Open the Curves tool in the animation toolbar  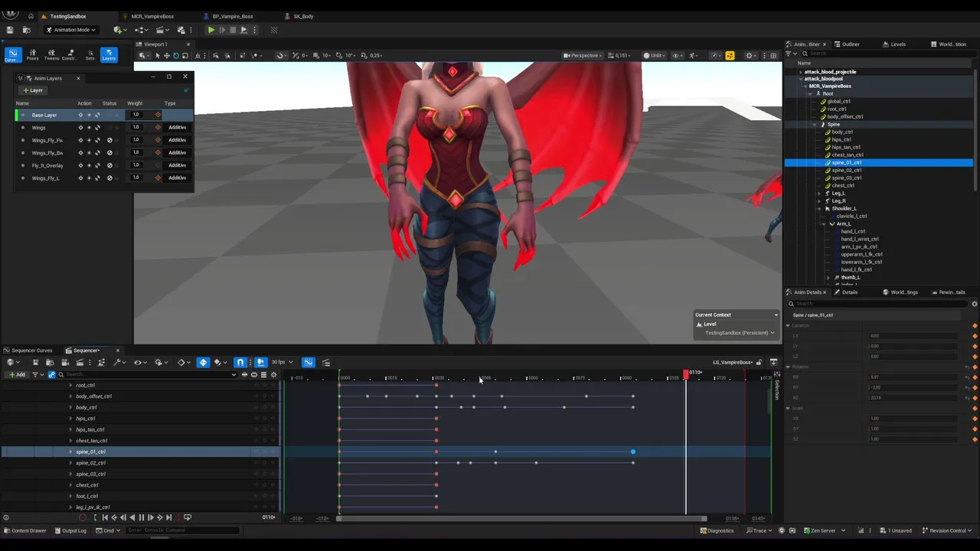click(x=12, y=55)
